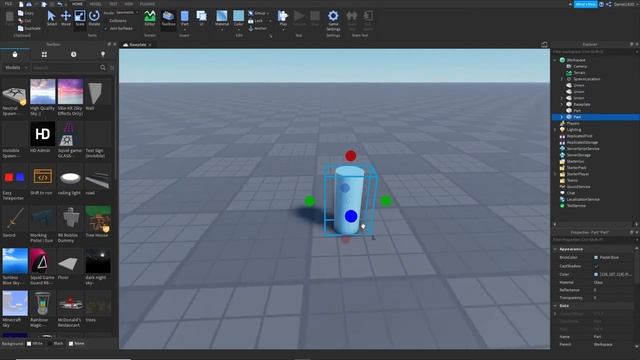Click the Toolbox search field
The image size is (640, 360).
click(65, 67)
